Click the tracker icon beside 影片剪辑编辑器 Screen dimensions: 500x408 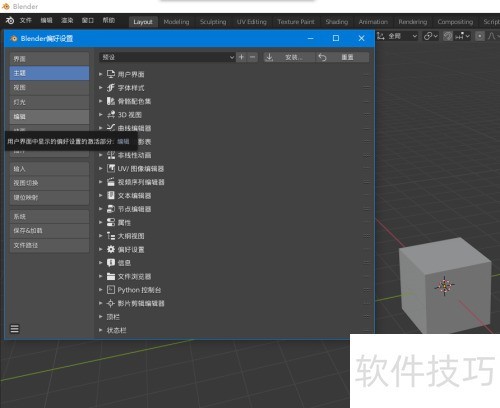tap(111, 303)
